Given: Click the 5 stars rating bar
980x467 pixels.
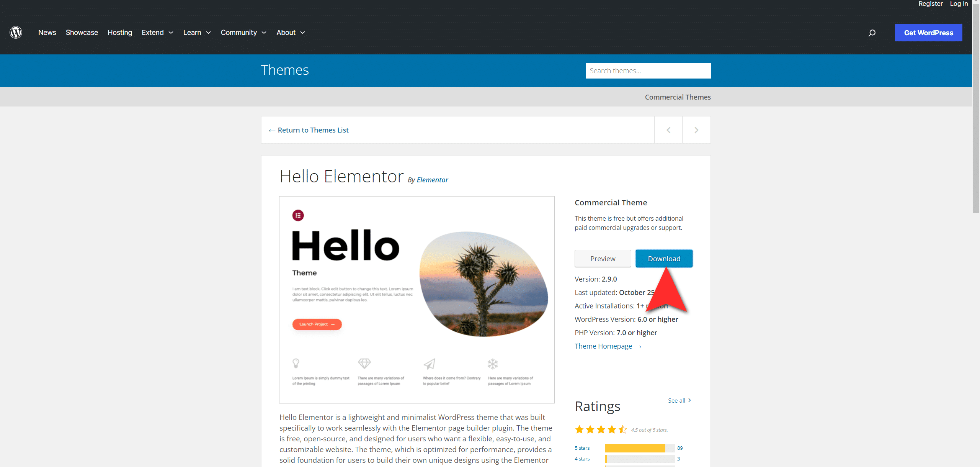Looking at the screenshot, I should [x=640, y=448].
